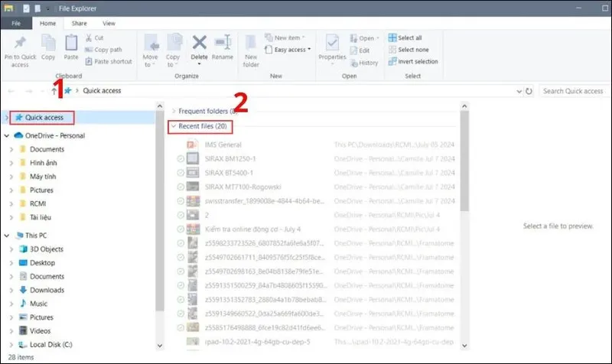The image size is (612, 364).
Task: Expand Frequent folders section
Action: 174,111
